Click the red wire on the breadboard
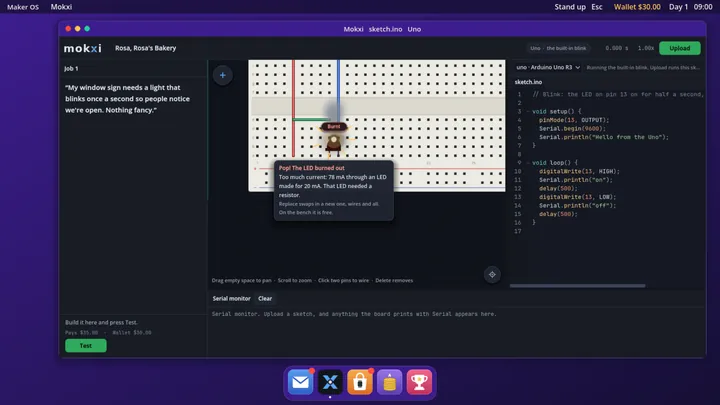Image resolution: width=720 pixels, height=405 pixels. 293,108
